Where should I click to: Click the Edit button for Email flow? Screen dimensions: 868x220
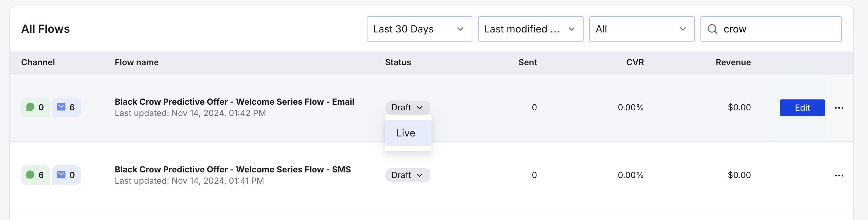pyautogui.click(x=802, y=108)
